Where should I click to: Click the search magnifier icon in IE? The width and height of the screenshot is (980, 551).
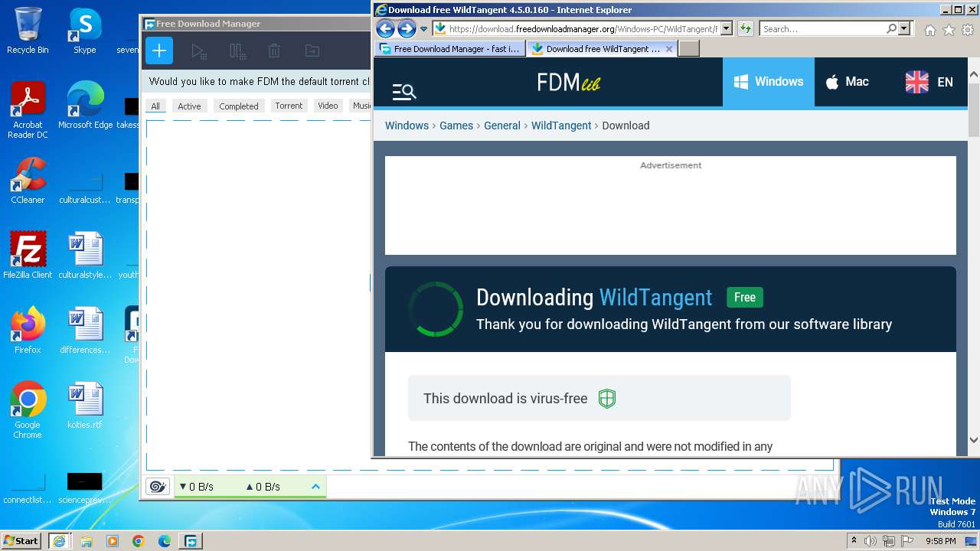892,29
